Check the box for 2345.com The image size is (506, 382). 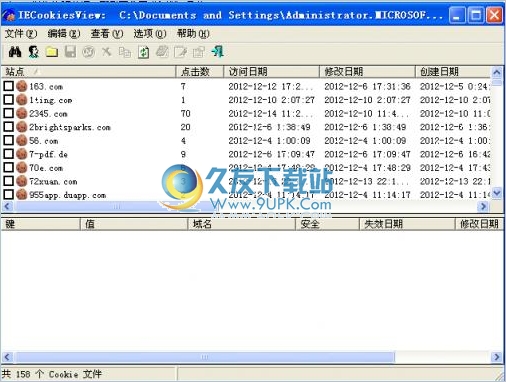(x=9, y=113)
